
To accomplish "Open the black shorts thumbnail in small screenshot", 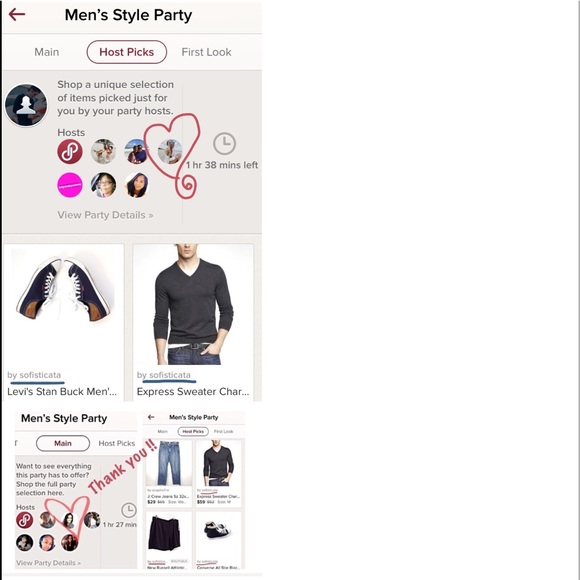I will point(169,535).
